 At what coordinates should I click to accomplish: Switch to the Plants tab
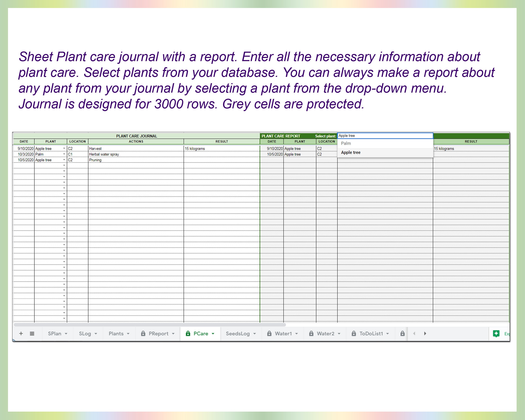(116, 333)
